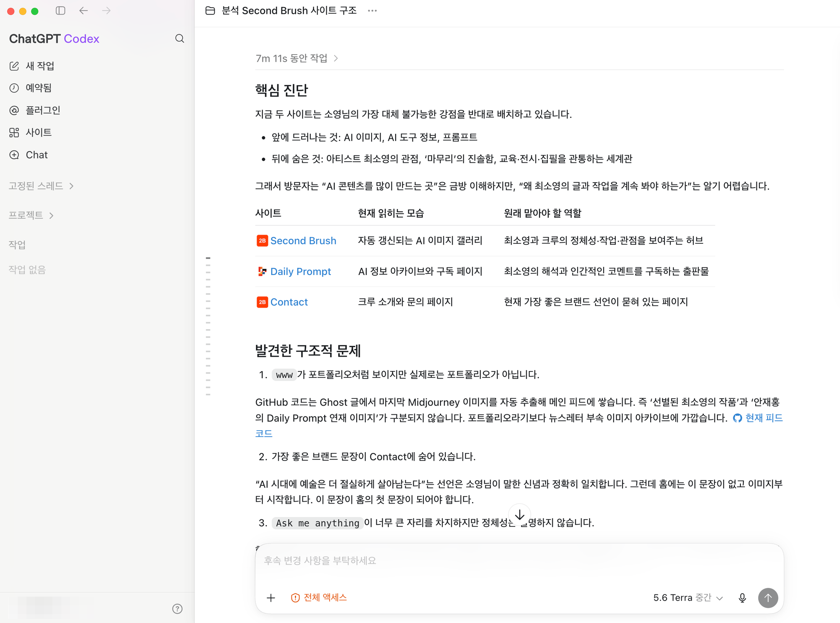Click the 작업 section header
The image size is (840, 623).
click(17, 245)
